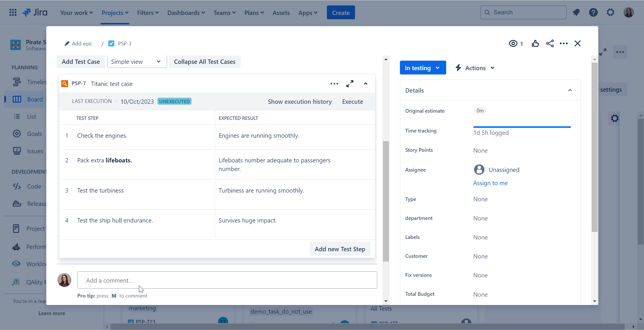This screenshot has height=330, width=644.
Task: Open the Jira help icon
Action: 593,12
